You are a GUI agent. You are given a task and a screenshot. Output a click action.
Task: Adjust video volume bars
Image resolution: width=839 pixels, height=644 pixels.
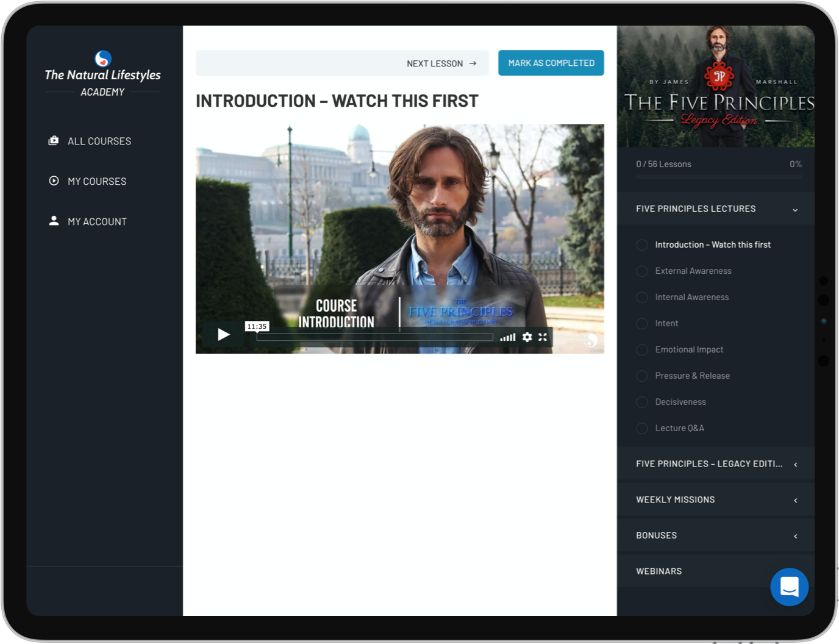(x=508, y=337)
